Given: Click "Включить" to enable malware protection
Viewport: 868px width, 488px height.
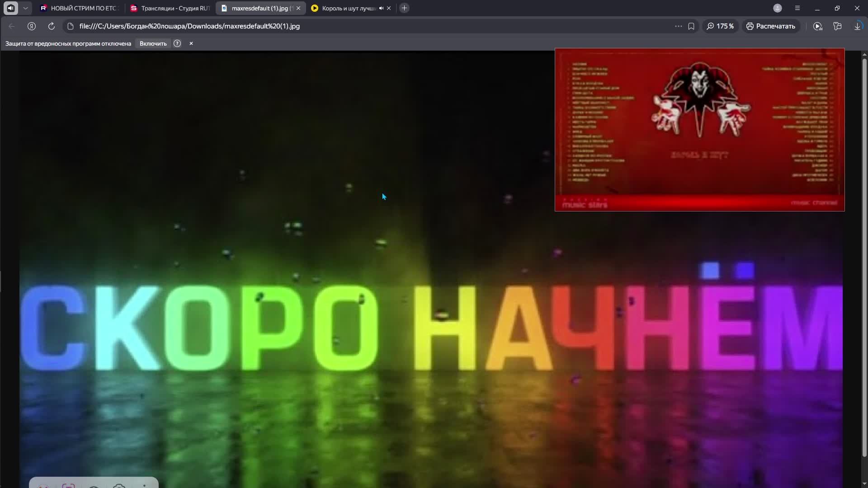Looking at the screenshot, I should [x=152, y=43].
